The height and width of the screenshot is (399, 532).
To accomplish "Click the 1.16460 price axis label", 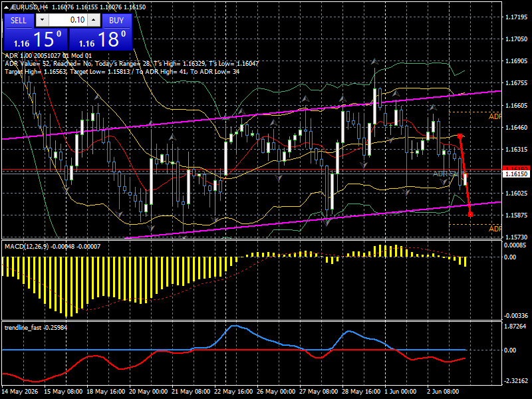I will point(516,128).
